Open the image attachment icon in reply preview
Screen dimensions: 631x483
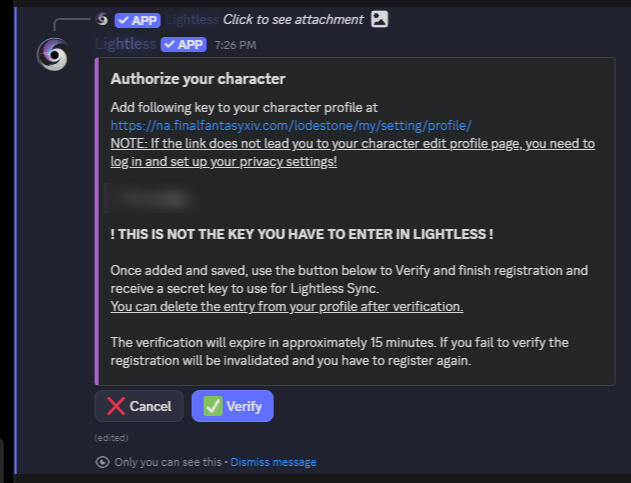point(379,19)
